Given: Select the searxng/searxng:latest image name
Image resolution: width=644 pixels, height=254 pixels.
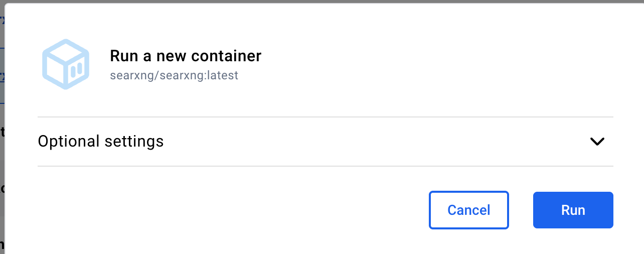Looking at the screenshot, I should pyautogui.click(x=174, y=76).
